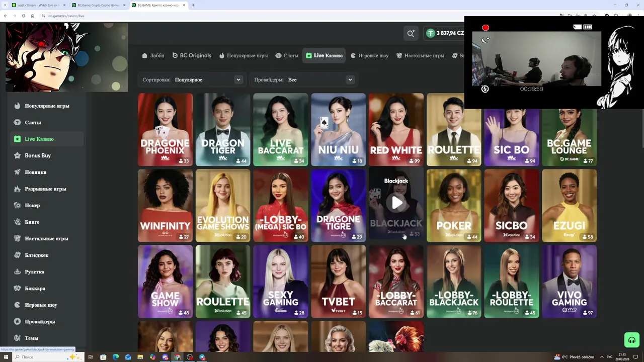
Task: Click the house icon beside Лобби
Action: 145,55
